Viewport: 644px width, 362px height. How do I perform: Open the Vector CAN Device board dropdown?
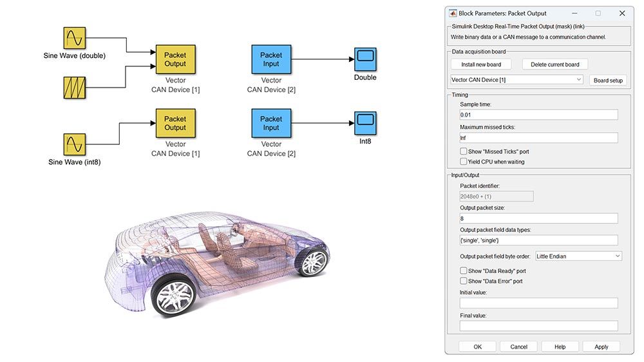click(x=517, y=80)
